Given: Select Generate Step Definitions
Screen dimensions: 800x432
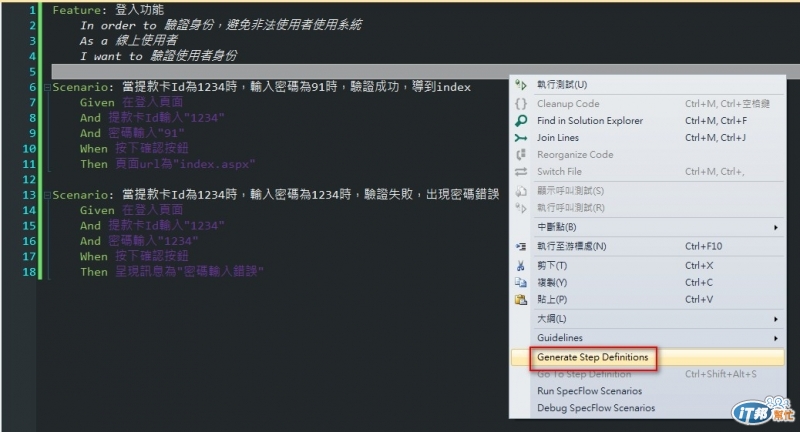Looking at the screenshot, I should 647,357.
